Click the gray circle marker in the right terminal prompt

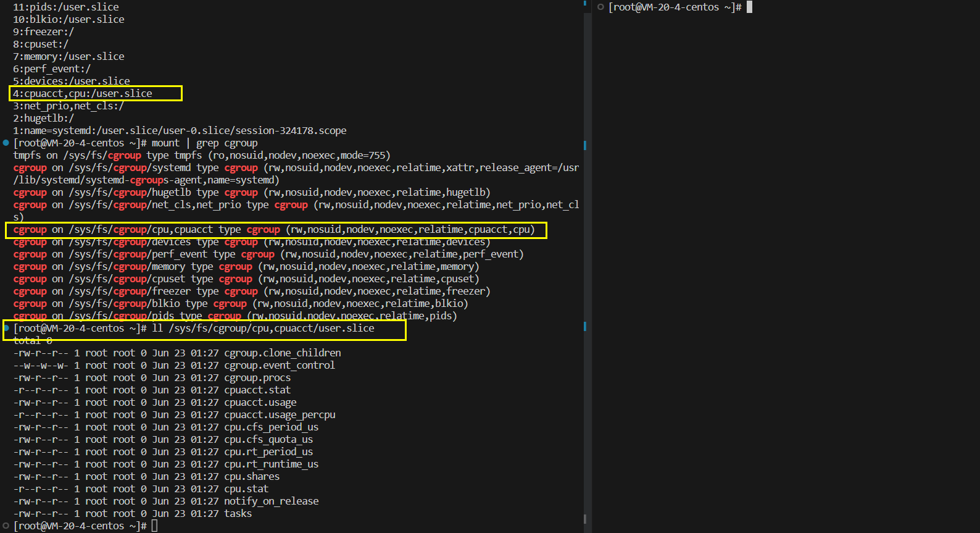point(600,7)
